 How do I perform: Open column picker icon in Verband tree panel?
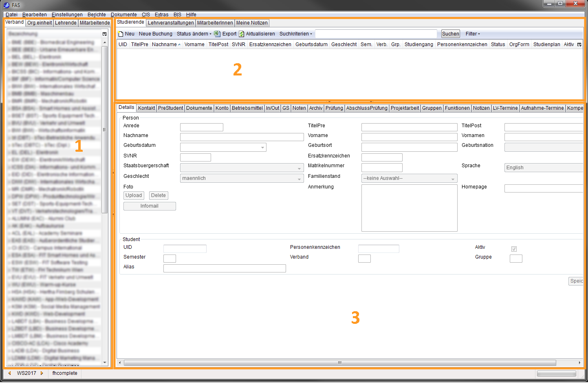pyautogui.click(x=105, y=34)
